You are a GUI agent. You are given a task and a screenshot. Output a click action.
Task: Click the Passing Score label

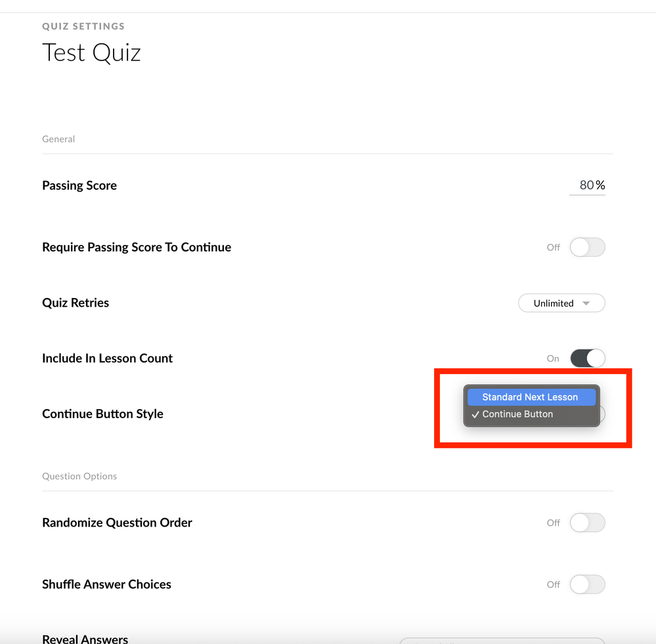click(x=79, y=186)
